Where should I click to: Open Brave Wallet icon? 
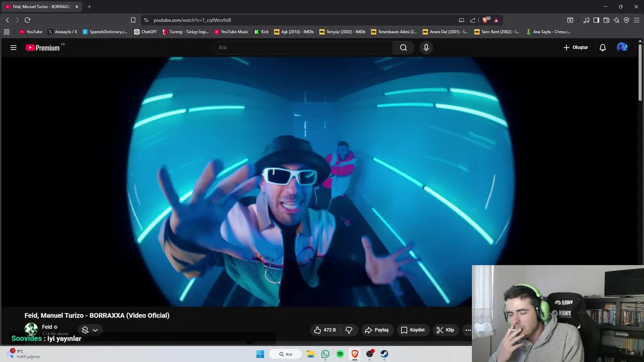point(606,20)
